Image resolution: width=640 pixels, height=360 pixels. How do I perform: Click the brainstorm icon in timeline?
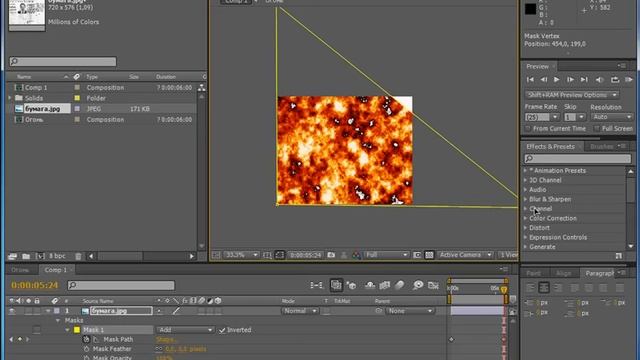(418, 285)
